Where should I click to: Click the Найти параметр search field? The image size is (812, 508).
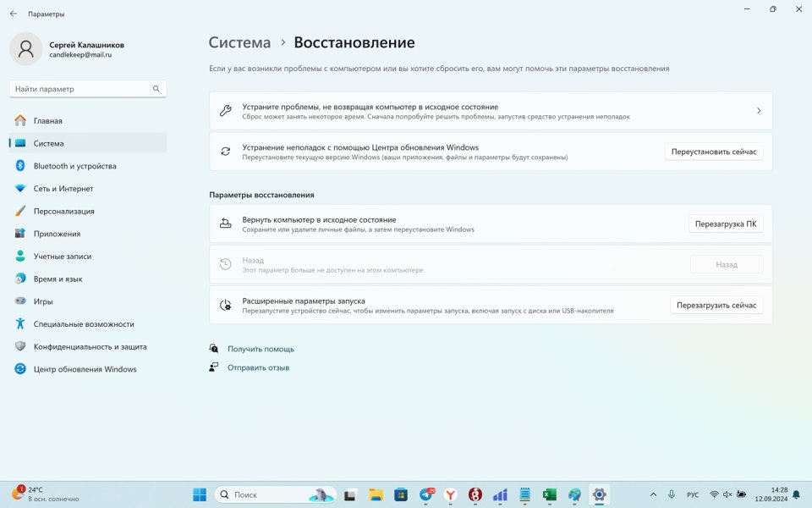tap(80, 89)
